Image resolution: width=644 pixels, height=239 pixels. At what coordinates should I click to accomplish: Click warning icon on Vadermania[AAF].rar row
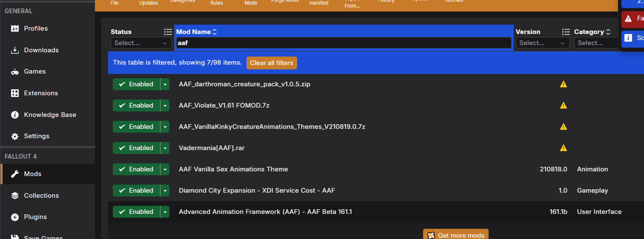564,148
